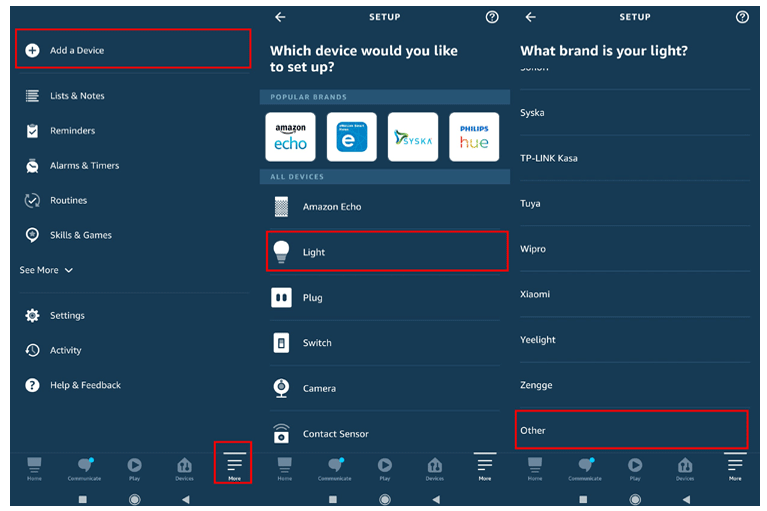
Task: Select Tuya light brand
Action: pos(635,203)
